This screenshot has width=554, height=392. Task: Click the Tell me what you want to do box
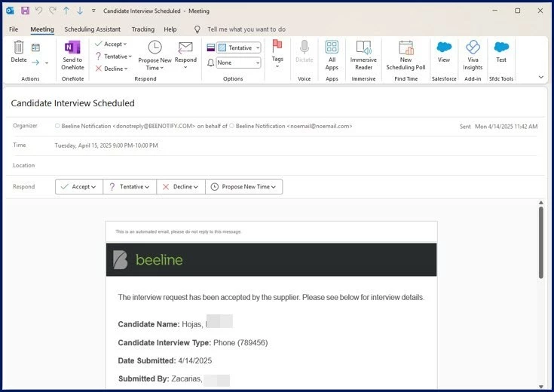click(x=246, y=29)
